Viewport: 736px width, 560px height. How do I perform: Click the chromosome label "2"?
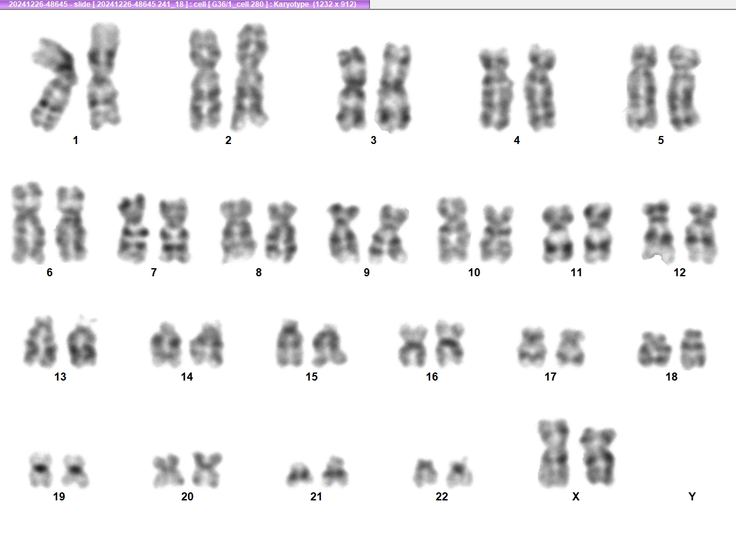[228, 140]
